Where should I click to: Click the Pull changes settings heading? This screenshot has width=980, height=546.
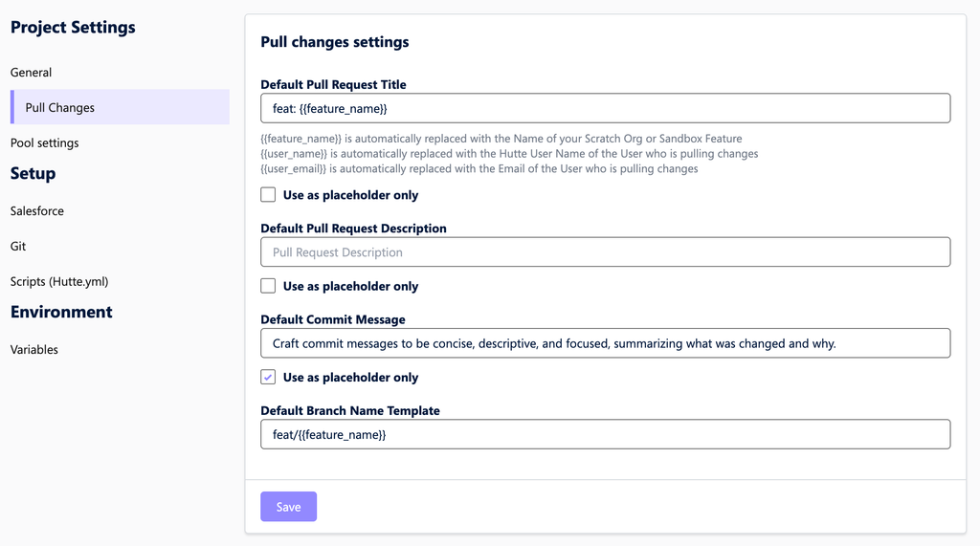pos(335,42)
